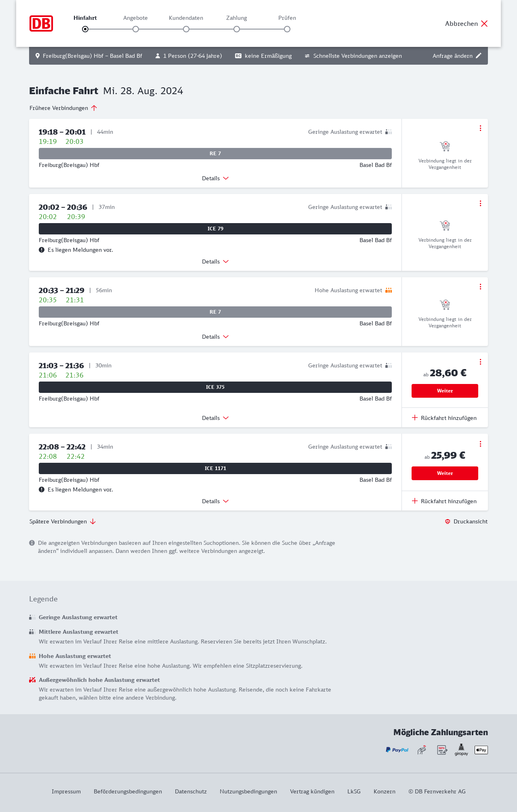517x812 pixels.
Task: Add return trip to ICE 1171 connection
Action: [x=444, y=501]
